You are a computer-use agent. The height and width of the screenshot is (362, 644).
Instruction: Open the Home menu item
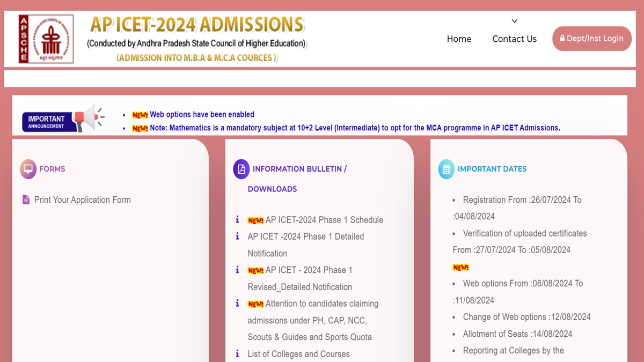[459, 39]
